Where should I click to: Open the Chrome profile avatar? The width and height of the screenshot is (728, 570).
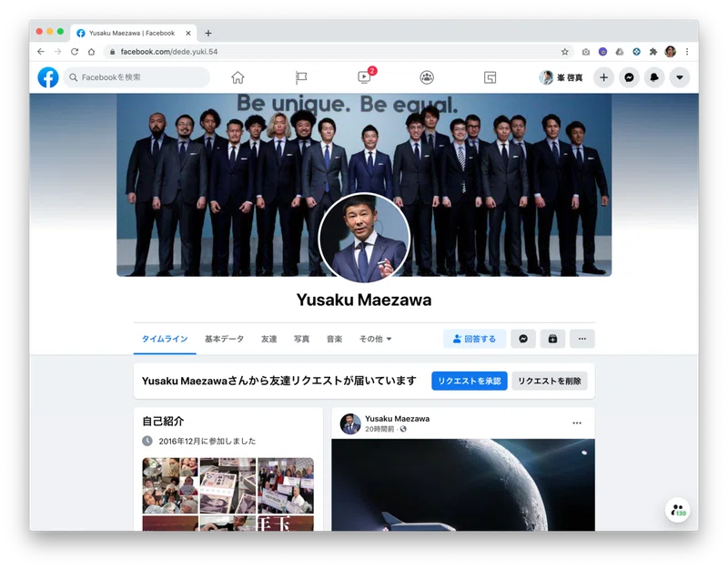point(670,52)
